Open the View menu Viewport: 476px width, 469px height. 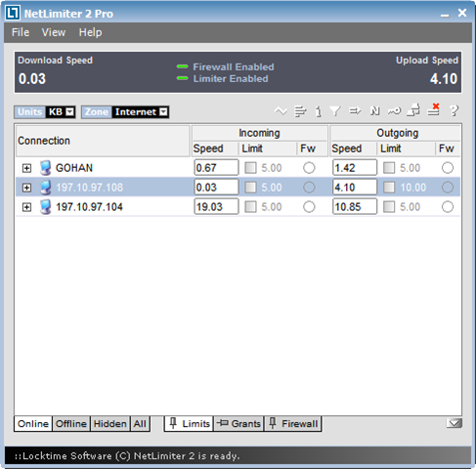pos(54,32)
